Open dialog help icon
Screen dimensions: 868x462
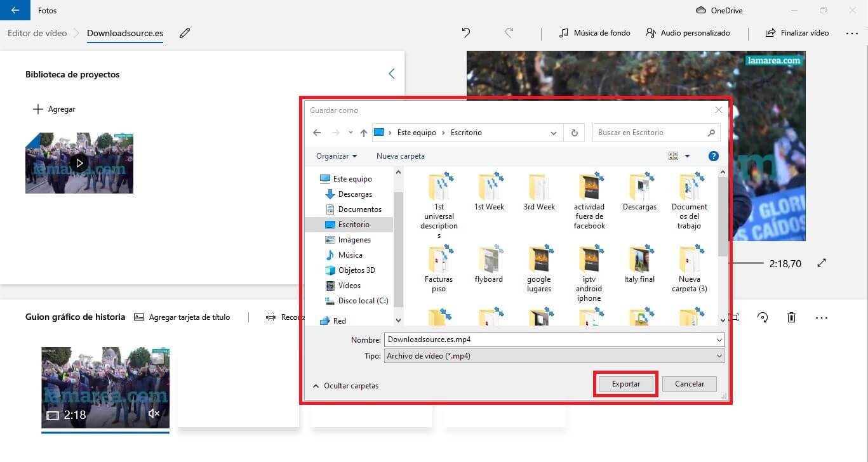tap(713, 155)
